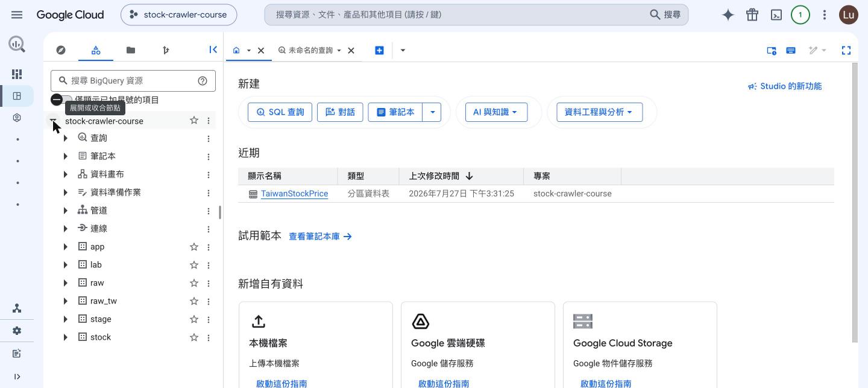
Task: Click the BigQuery logo in sidebar
Action: point(17,43)
